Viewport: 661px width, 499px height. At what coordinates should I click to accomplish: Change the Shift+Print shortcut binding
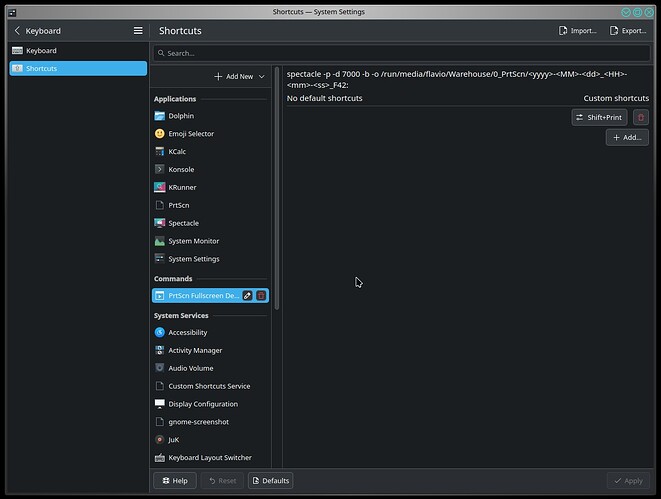click(599, 117)
